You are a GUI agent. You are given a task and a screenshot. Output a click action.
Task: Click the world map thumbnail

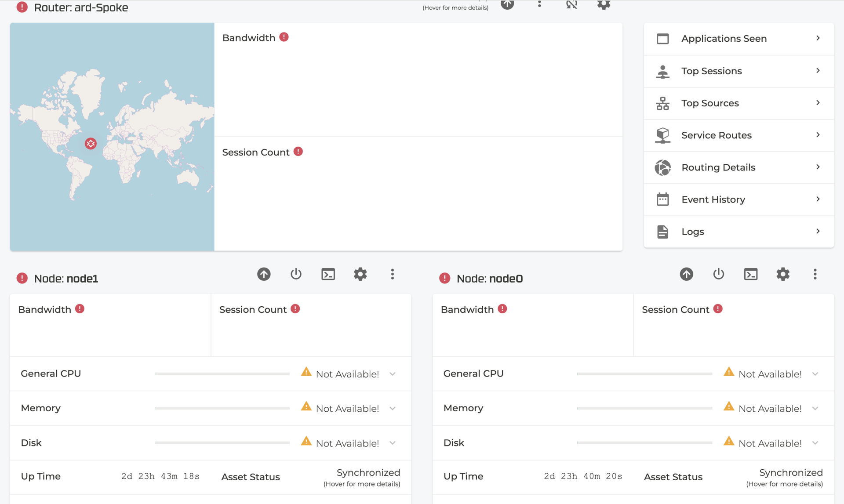tap(112, 137)
